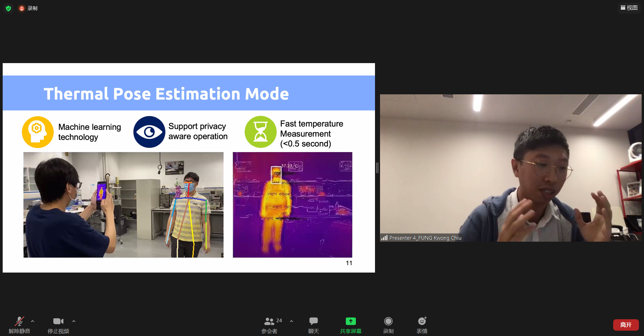Expand video options arrow beside camera
Screen dimensions: 644x336
[x=74, y=321]
